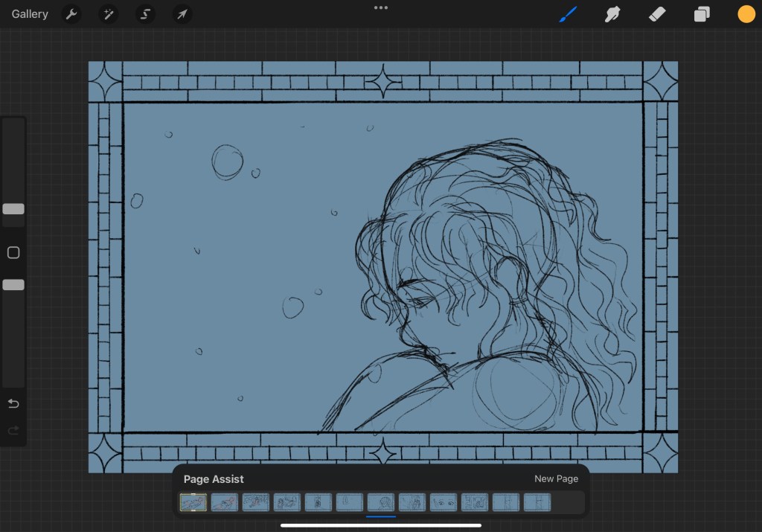This screenshot has height=532, width=762.
Task: Open the Adjustments magic wand menu
Action: tap(109, 14)
